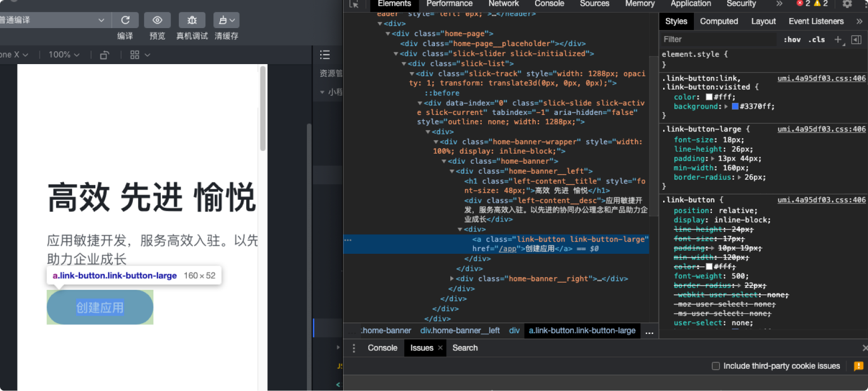Open the 100% zoom level dropdown
868x391 pixels.
click(x=64, y=55)
